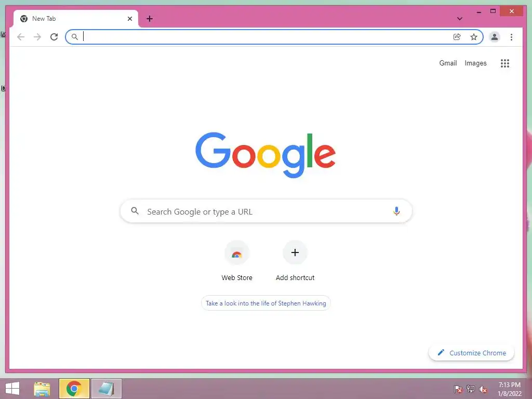
Task: Bookmark this tab with the star icon
Action: point(474,37)
